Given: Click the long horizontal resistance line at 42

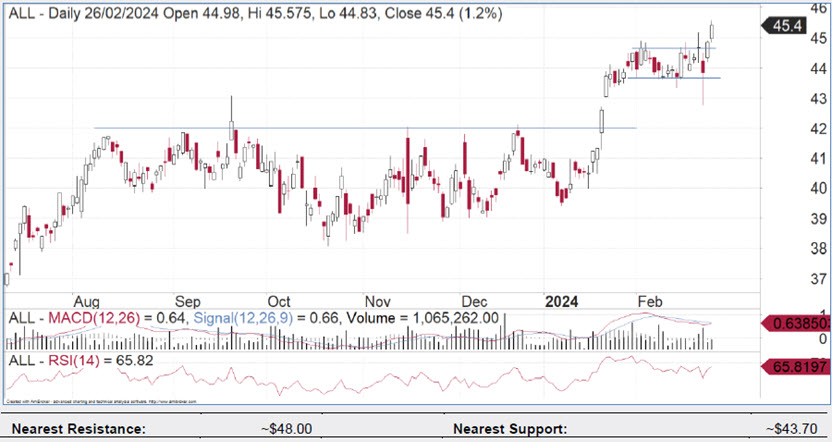Looking at the screenshot, I should pos(365,128).
